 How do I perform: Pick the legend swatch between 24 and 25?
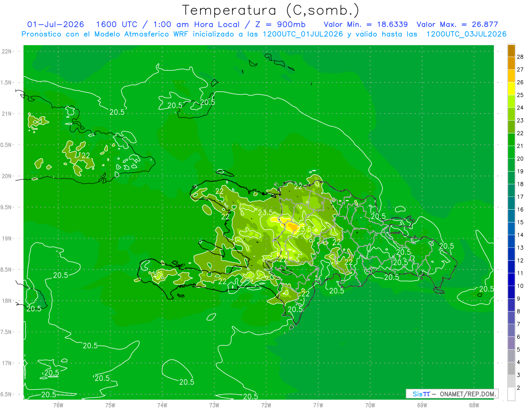click(511, 102)
